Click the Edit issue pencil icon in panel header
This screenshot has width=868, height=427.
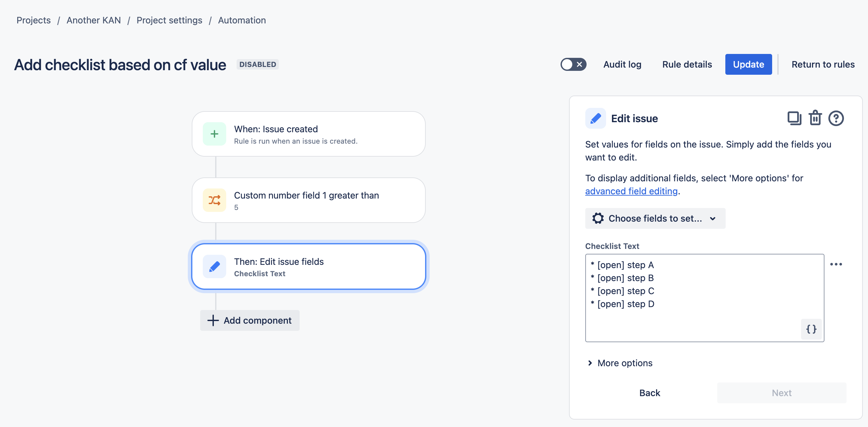tap(595, 118)
